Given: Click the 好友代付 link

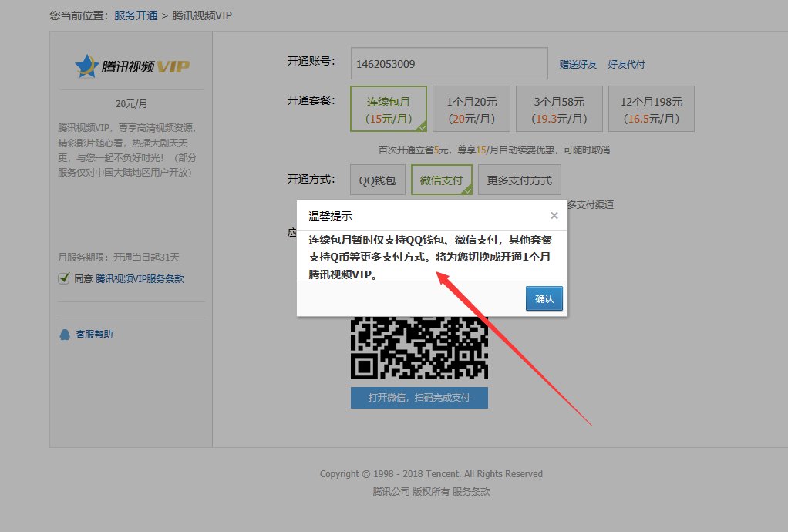Looking at the screenshot, I should 626,64.
